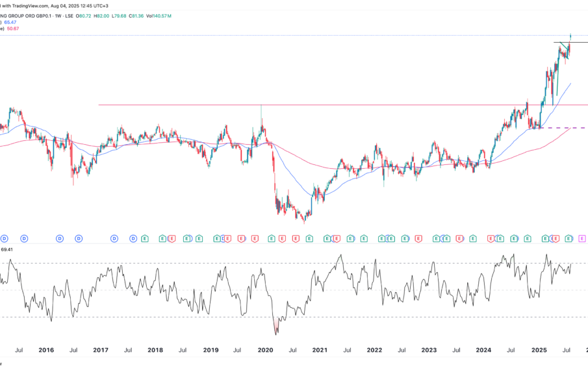Click the 2018 label on time axis
The width and height of the screenshot is (588, 370).
coord(155,351)
